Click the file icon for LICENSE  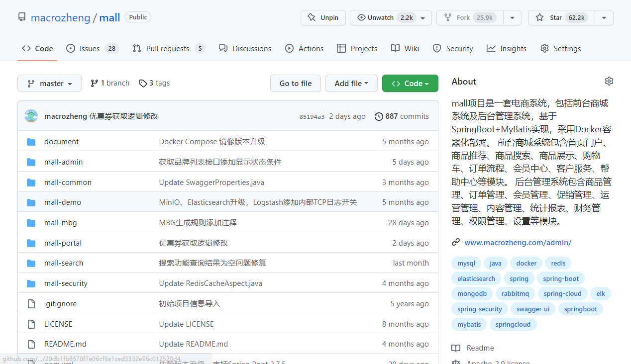31,324
